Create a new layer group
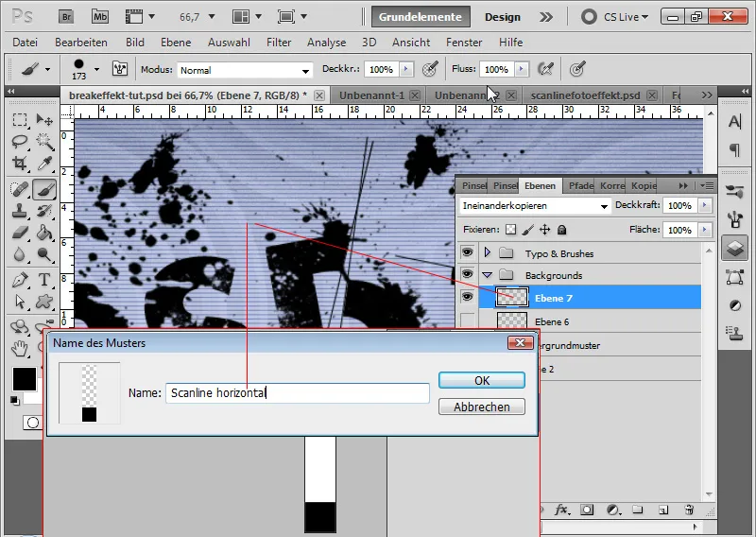This screenshot has width=756, height=537. coord(638,510)
